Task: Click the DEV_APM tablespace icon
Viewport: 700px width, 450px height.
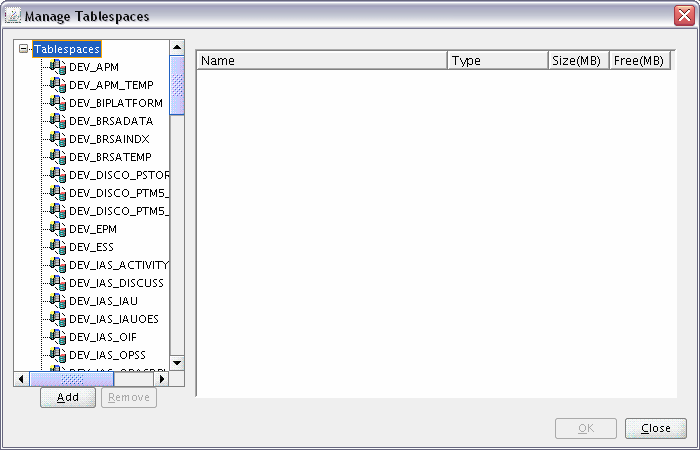Action: coord(58,67)
